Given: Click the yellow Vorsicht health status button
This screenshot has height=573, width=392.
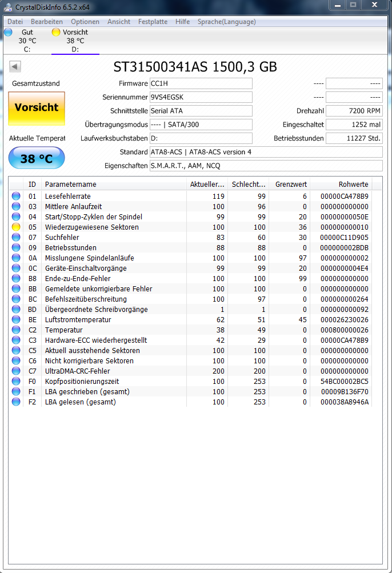Looking at the screenshot, I should pyautogui.click(x=37, y=108).
